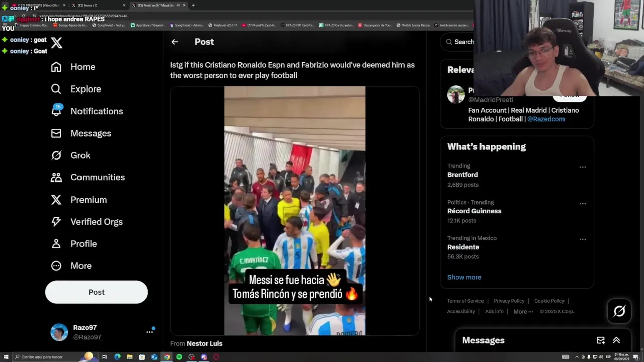Click the Razo97 profile avatar
This screenshot has width=644, height=362.
tap(59, 332)
